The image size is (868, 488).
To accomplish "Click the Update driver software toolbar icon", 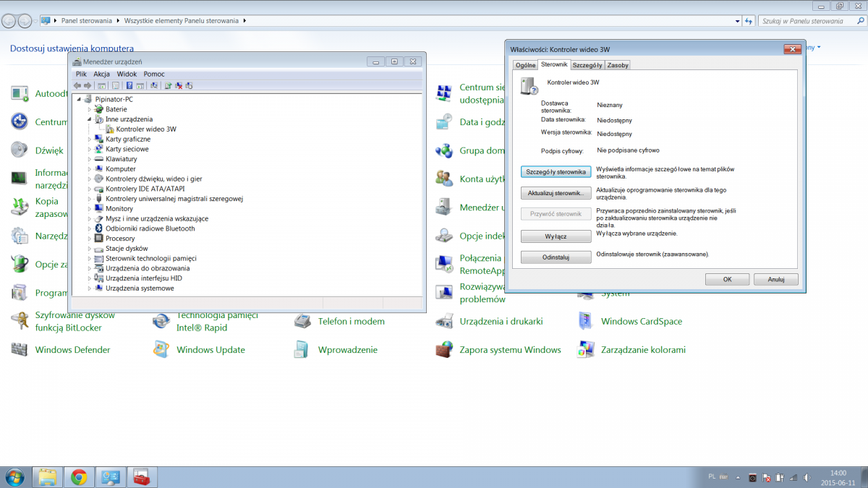I will click(x=168, y=85).
